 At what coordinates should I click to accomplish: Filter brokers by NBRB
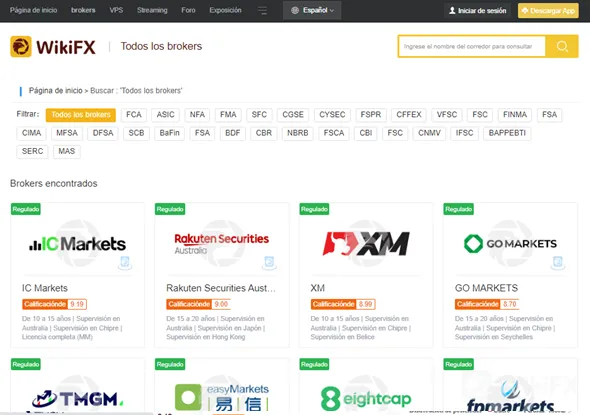pyautogui.click(x=298, y=133)
